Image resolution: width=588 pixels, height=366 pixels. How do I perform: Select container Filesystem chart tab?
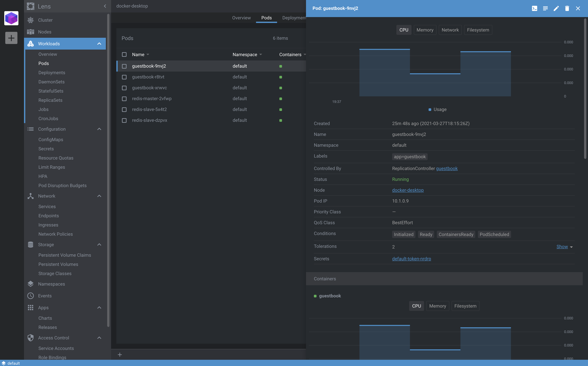pyautogui.click(x=465, y=306)
